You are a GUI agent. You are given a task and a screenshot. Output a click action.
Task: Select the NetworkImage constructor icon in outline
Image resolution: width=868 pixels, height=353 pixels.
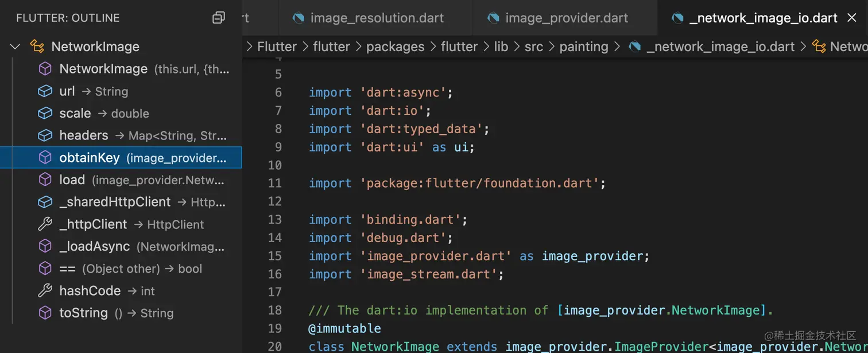[x=45, y=69]
